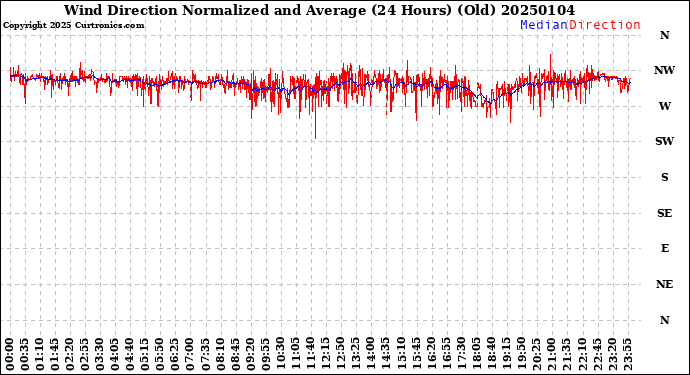Click the topmost 'N' axis label
The image size is (690, 375).
tap(664, 35)
